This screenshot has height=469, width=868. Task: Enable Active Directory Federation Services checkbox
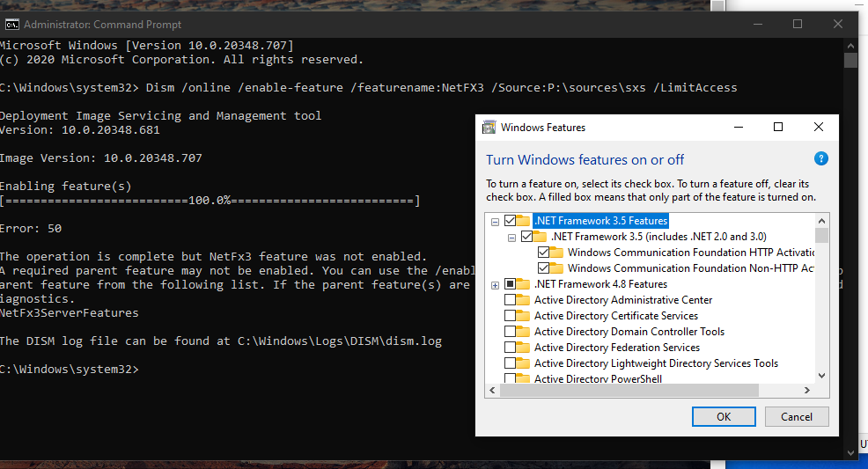[510, 348]
